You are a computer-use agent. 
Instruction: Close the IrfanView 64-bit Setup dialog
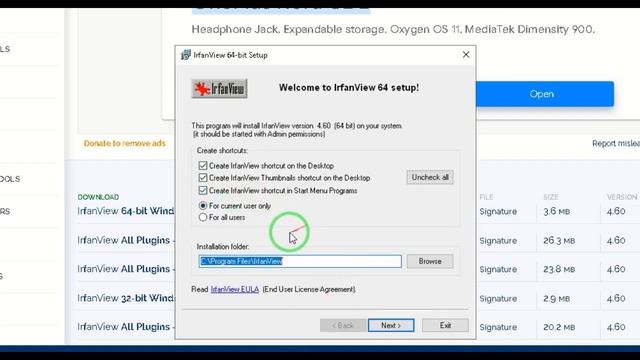pyautogui.click(x=466, y=55)
